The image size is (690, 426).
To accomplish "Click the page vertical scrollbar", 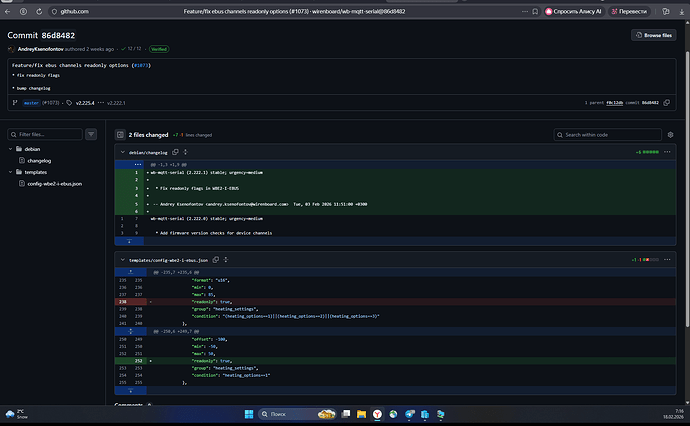I will 687,189.
